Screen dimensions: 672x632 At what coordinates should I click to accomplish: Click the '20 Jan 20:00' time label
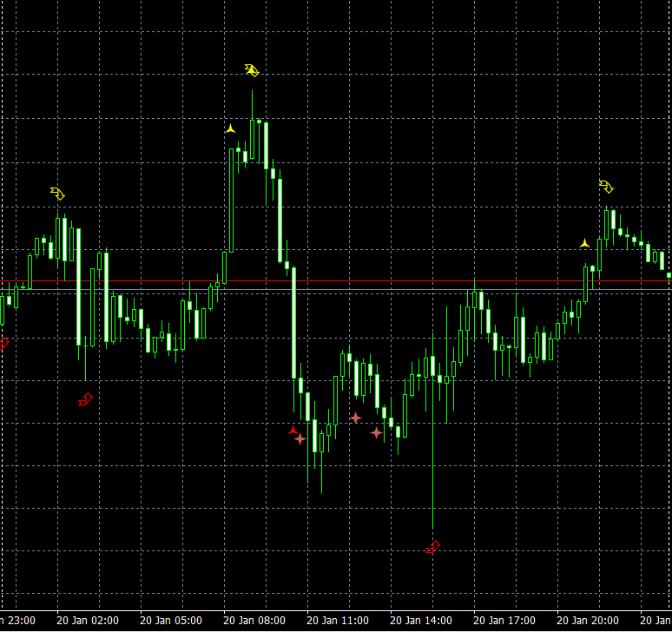(x=588, y=621)
